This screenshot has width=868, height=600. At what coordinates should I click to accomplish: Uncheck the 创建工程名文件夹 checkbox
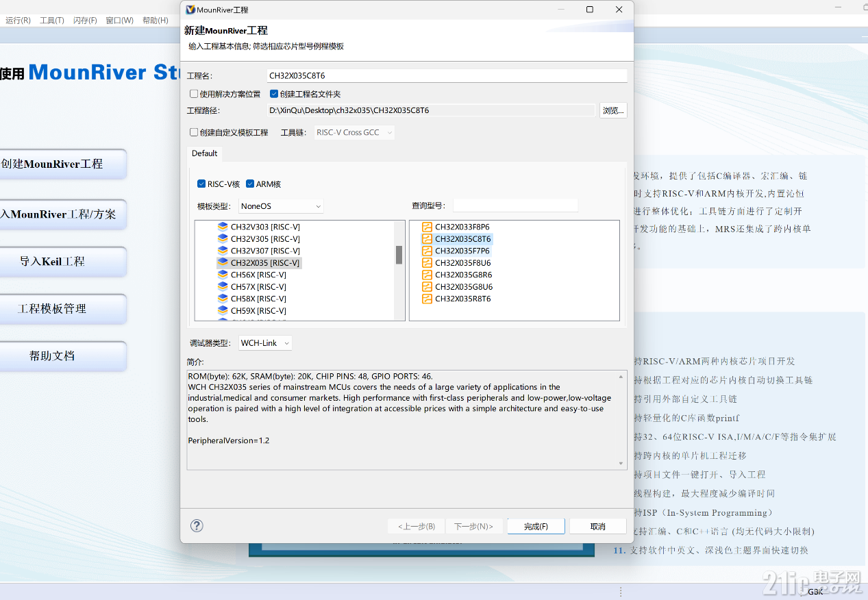tap(274, 94)
